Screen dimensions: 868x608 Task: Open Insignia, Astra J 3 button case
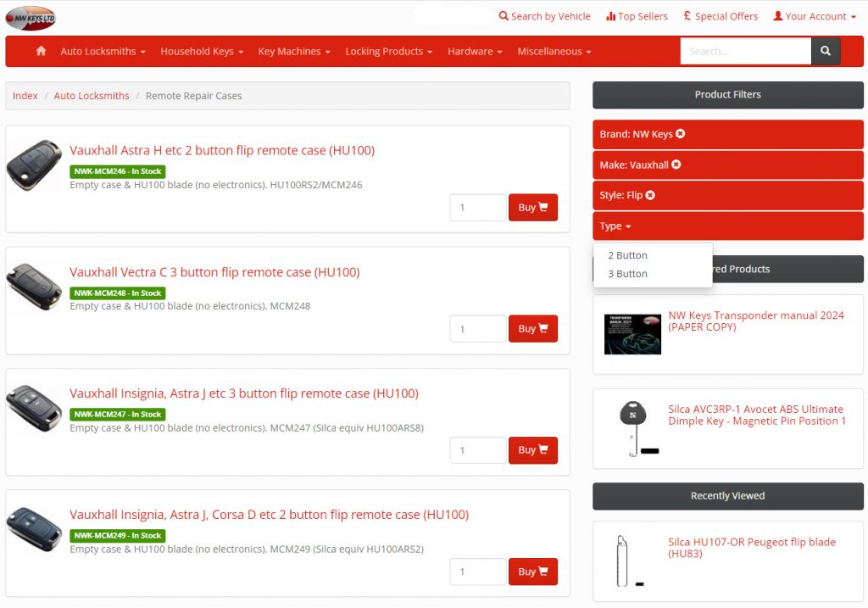click(244, 393)
